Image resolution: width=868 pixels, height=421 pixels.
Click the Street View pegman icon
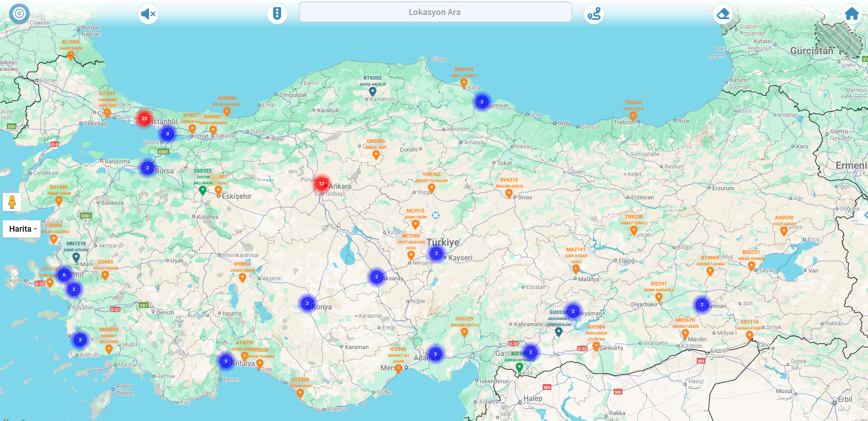coord(12,202)
